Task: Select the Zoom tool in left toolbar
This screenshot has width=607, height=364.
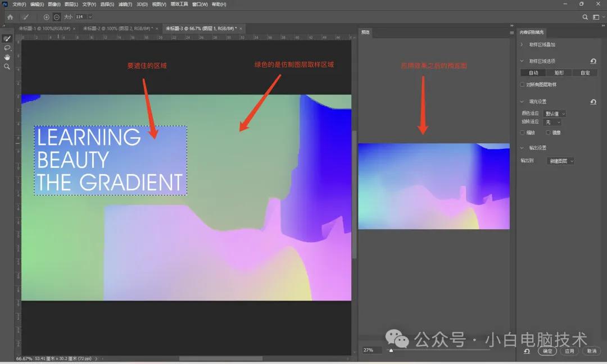Action: coord(7,66)
